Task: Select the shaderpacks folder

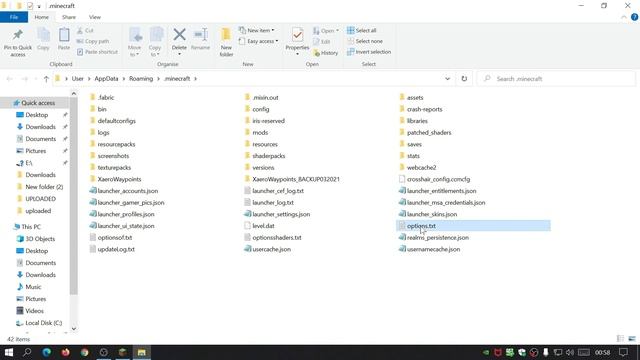Action: (268, 156)
